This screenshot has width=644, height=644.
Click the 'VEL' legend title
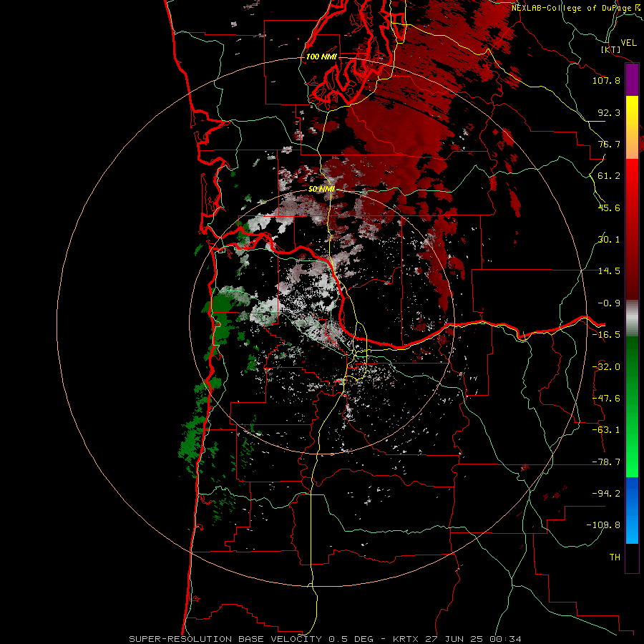tap(628, 43)
